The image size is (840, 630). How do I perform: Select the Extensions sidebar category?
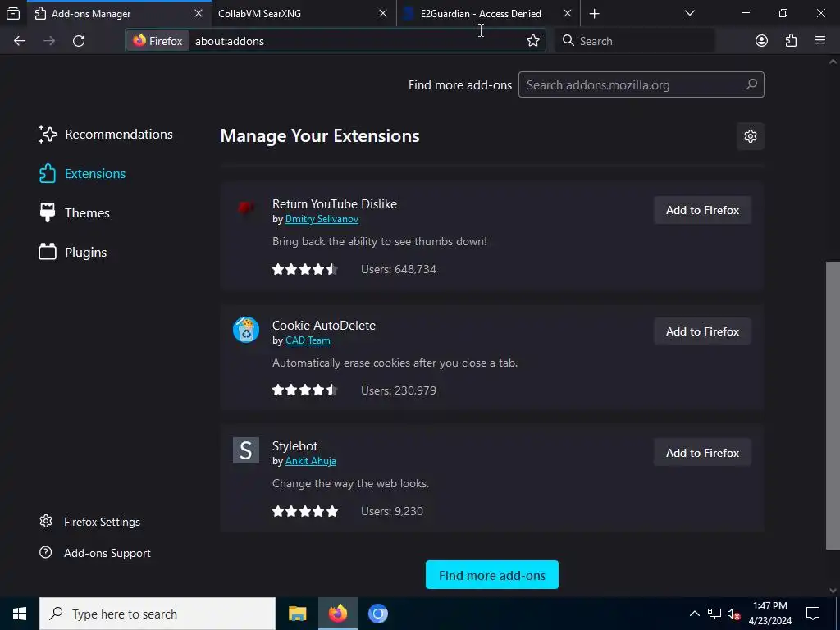click(x=82, y=174)
